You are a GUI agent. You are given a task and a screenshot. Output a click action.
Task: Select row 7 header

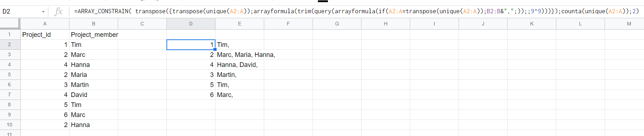(10, 95)
